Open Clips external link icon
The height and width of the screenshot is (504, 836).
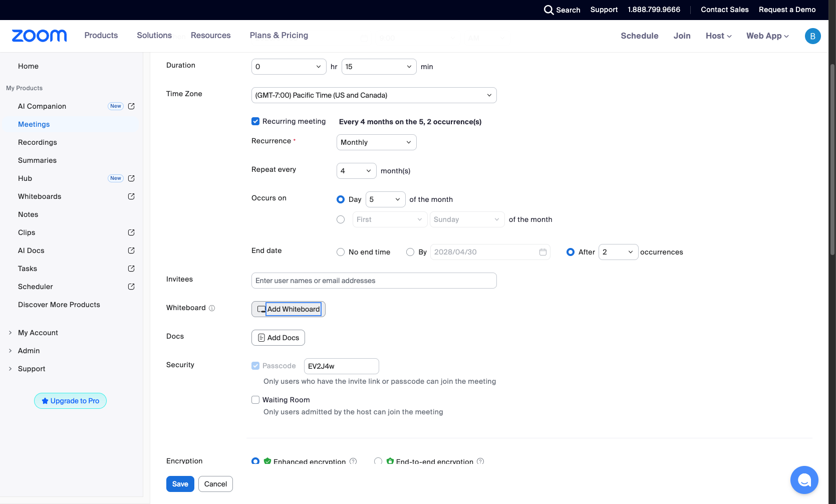pos(131,232)
